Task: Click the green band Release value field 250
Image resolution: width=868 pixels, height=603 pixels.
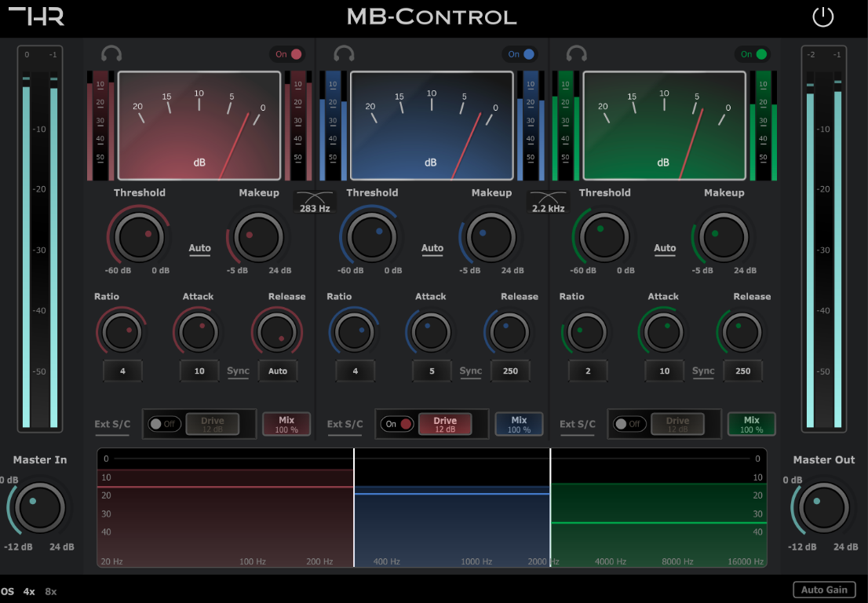Action: tap(742, 371)
